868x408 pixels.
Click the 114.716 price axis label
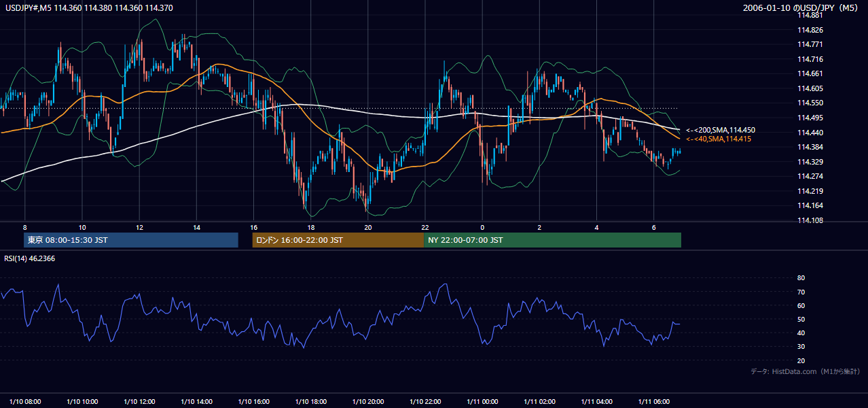pyautogui.click(x=810, y=59)
